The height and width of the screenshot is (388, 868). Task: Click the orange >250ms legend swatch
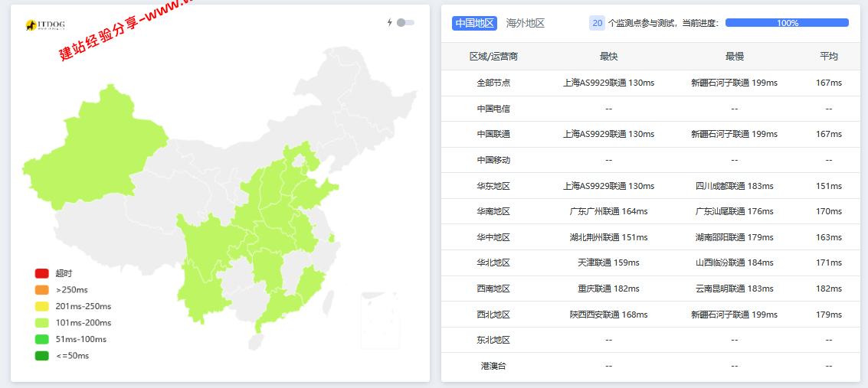(42, 289)
